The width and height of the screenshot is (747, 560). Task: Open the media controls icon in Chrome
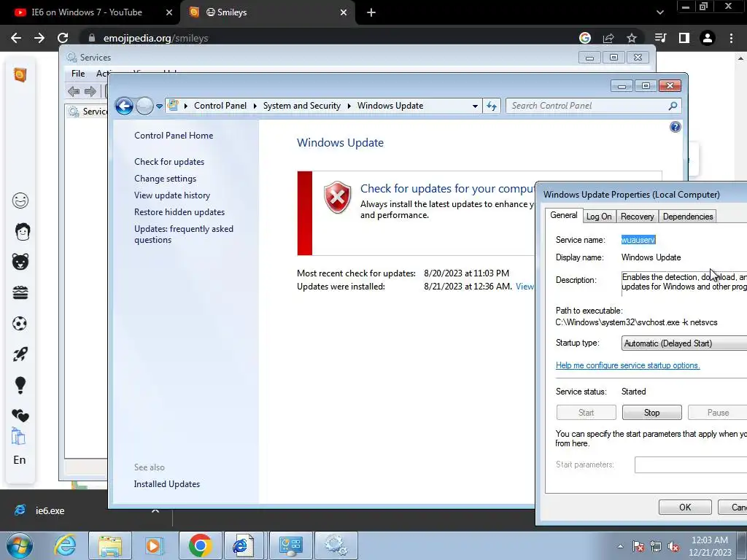pyautogui.click(x=660, y=38)
